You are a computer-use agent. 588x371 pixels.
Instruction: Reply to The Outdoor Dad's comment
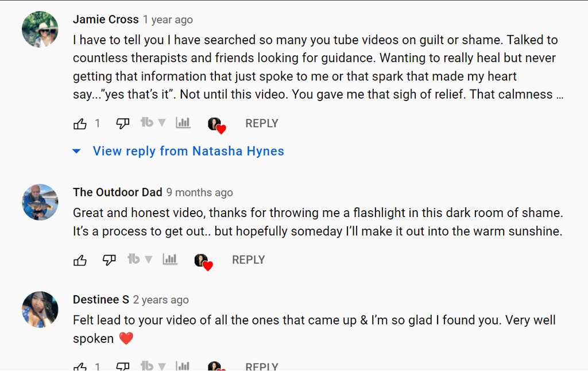tap(248, 260)
